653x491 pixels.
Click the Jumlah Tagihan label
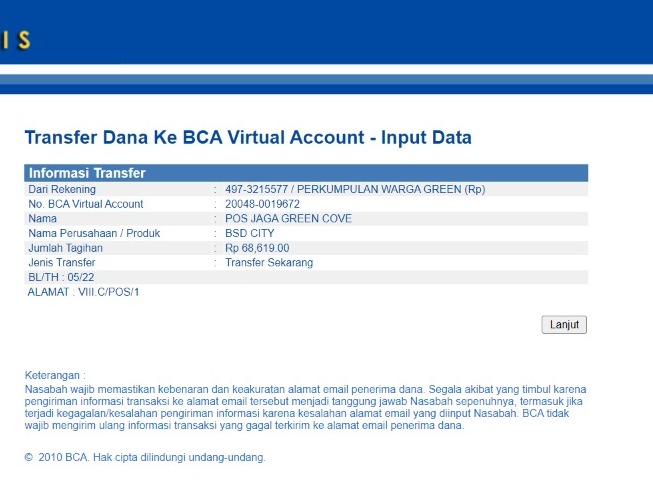(67, 248)
